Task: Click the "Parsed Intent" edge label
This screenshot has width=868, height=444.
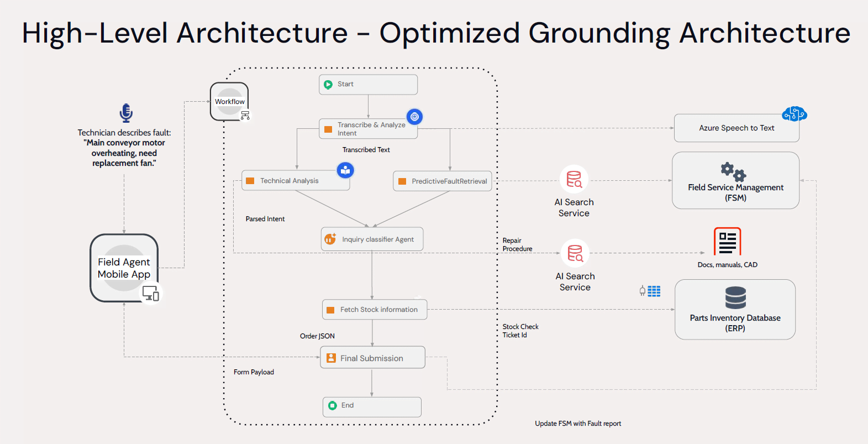Action: (x=265, y=219)
